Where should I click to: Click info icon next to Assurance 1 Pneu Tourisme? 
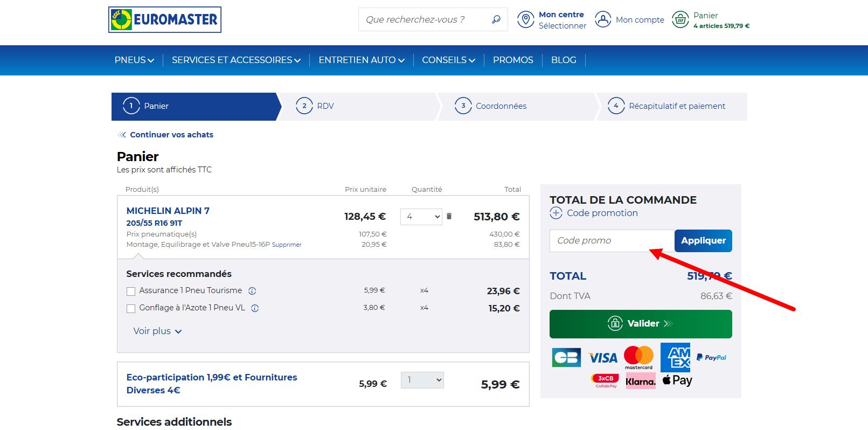[252, 291]
